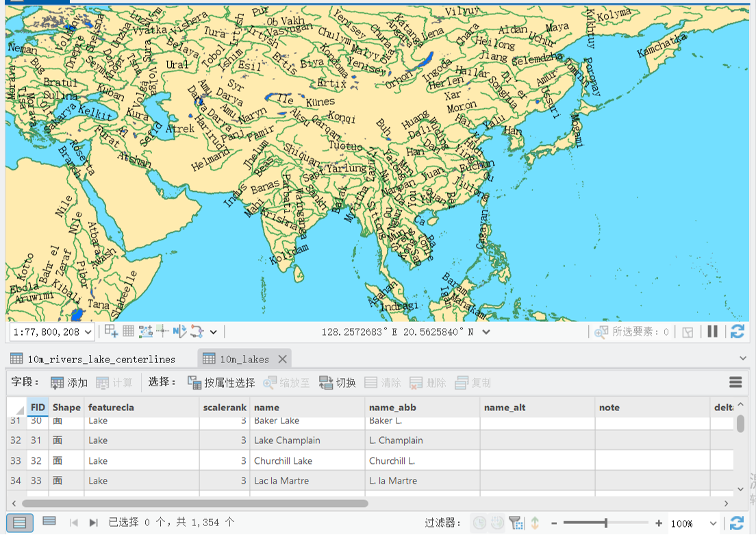Viewport: 756px width, 535px height.
Task: Click 按属性选择 (Select By Attributes)
Action: [221, 383]
